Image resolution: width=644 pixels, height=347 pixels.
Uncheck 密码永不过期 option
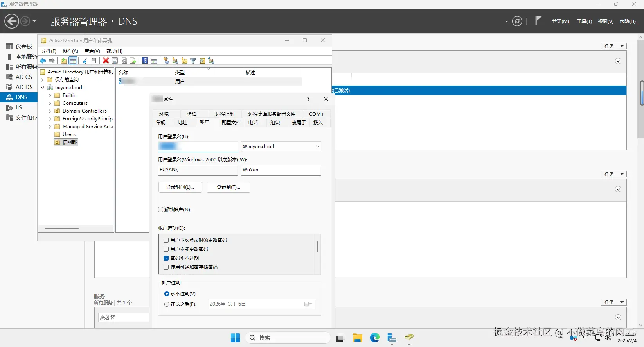[x=166, y=258]
